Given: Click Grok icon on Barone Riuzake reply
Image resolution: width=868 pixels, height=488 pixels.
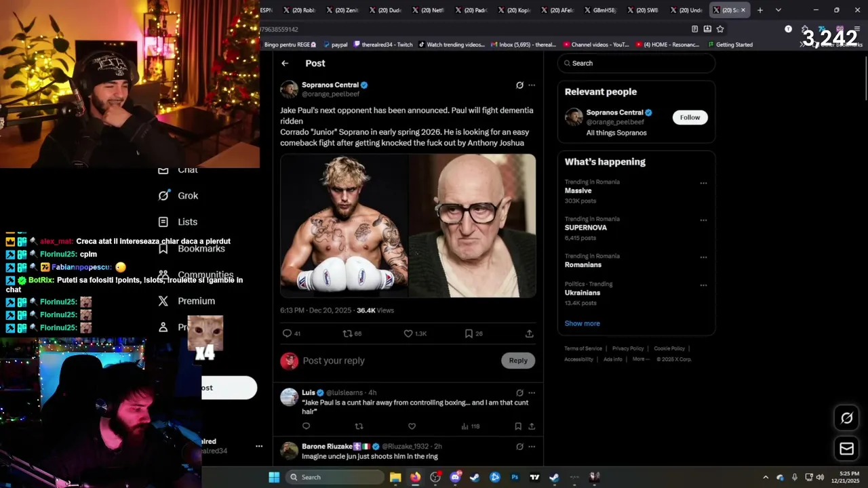Looking at the screenshot, I should 519,447.
